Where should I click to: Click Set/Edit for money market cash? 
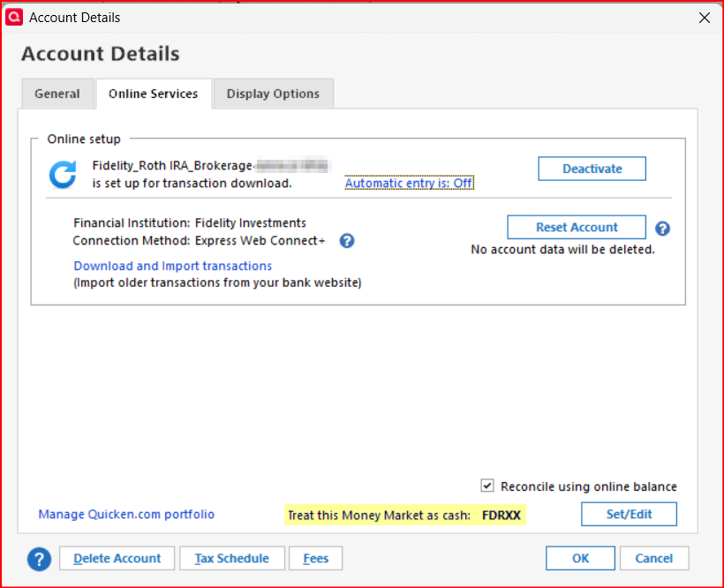[x=629, y=514]
